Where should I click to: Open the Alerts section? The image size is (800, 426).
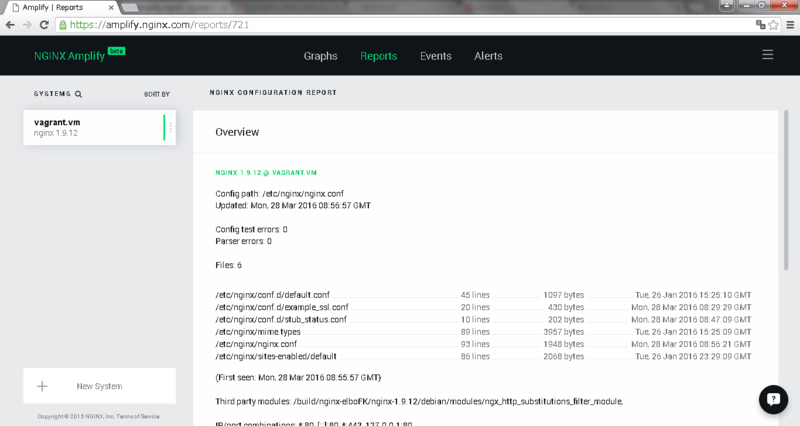pyautogui.click(x=488, y=56)
